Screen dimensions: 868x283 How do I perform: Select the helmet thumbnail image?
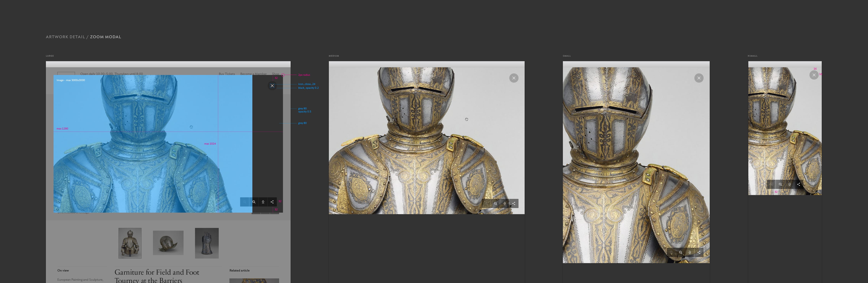(168, 243)
